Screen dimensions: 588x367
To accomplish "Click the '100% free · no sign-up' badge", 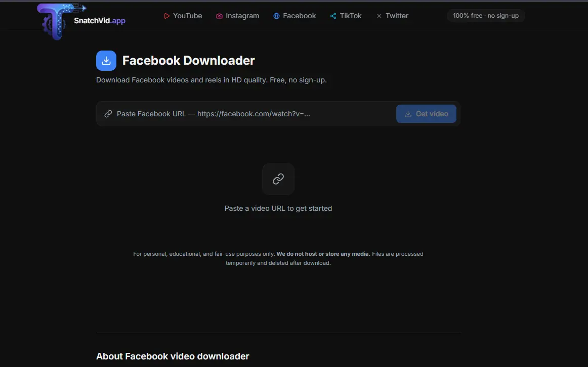I will (x=486, y=16).
